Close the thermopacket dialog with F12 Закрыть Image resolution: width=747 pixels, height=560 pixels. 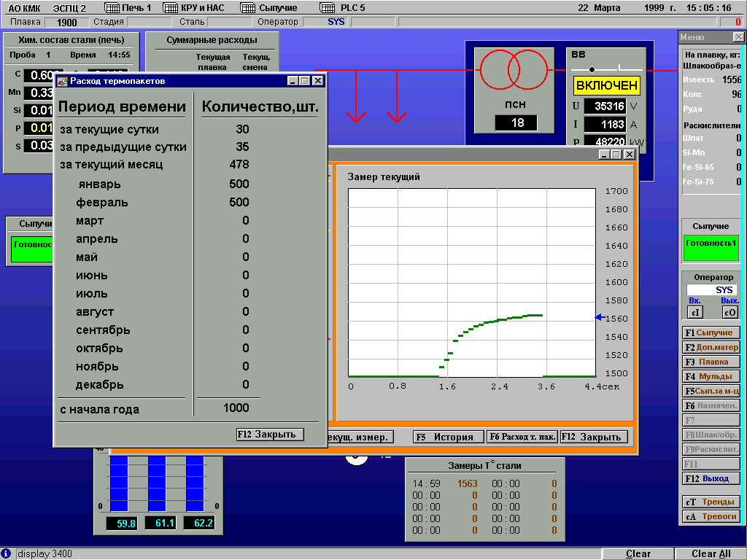point(270,435)
